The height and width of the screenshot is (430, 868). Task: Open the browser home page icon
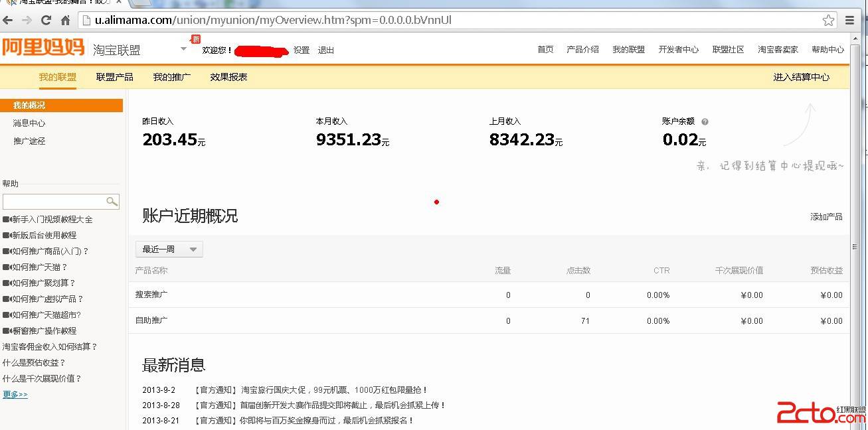coord(66,21)
